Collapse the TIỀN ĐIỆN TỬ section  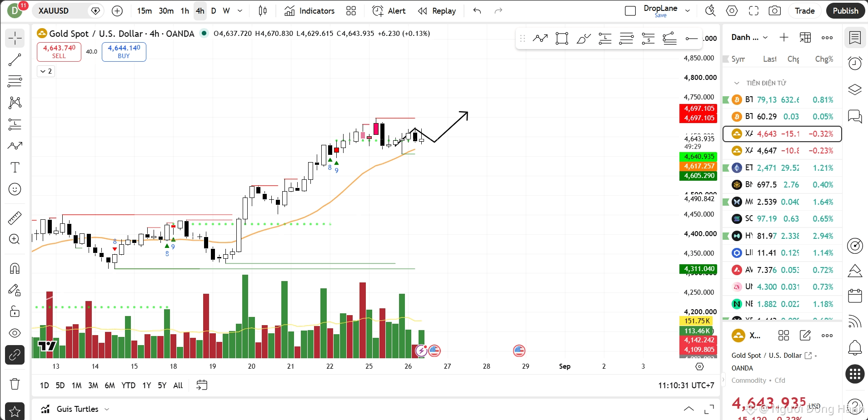[x=737, y=83]
